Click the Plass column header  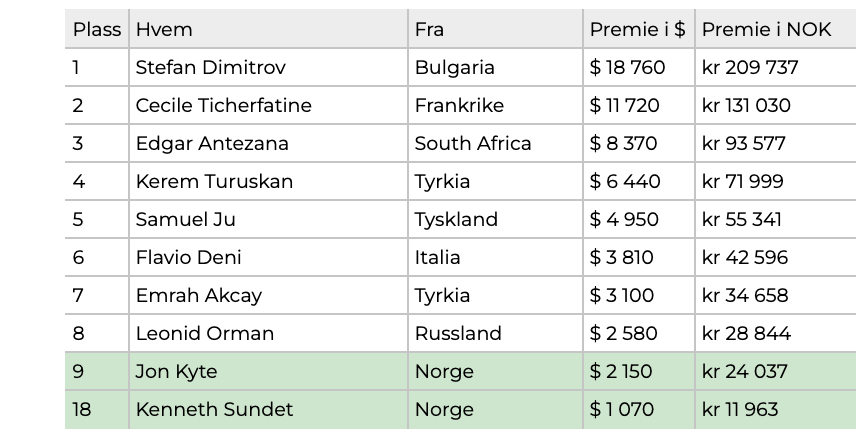[x=97, y=29]
